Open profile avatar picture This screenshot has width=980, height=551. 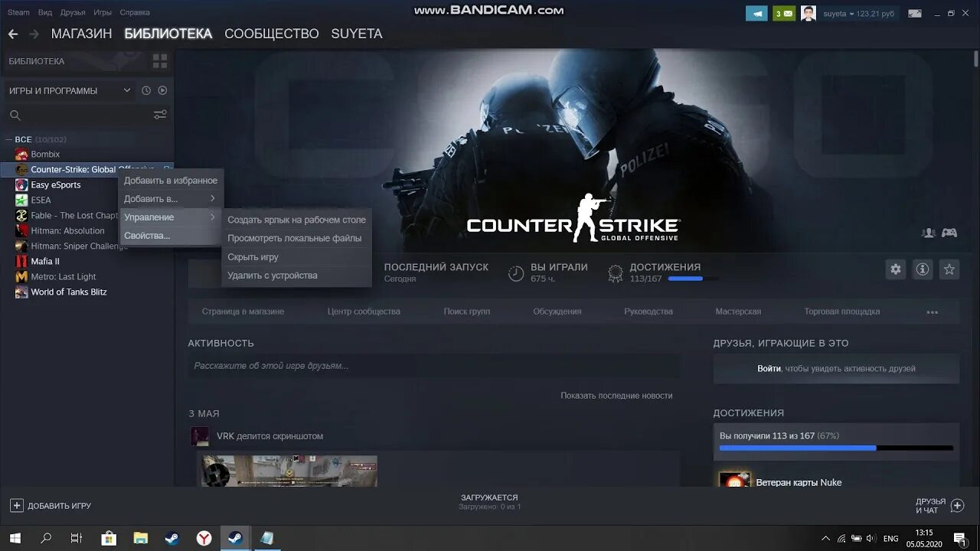click(808, 13)
